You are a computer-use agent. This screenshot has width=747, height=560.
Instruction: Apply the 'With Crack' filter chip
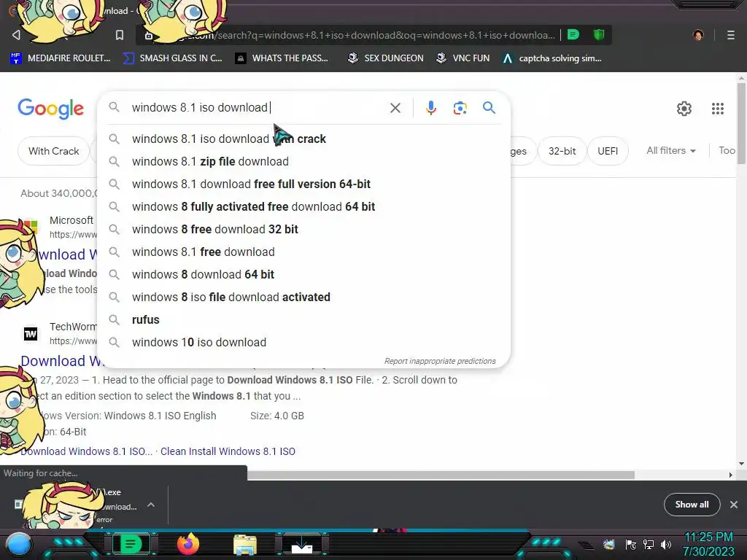coord(53,151)
